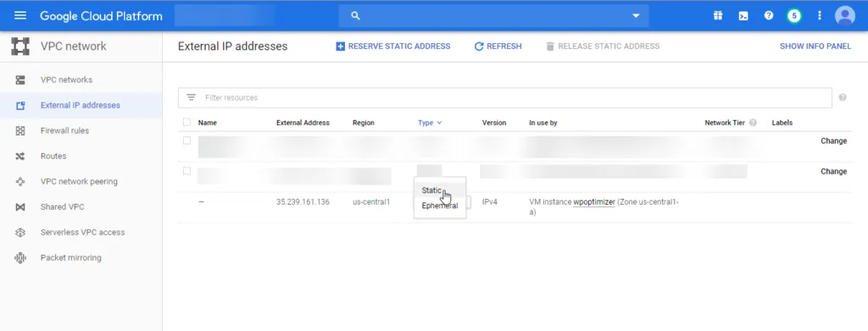Open VPC network peering page
This screenshot has width=868, height=331.
pyautogui.click(x=79, y=181)
